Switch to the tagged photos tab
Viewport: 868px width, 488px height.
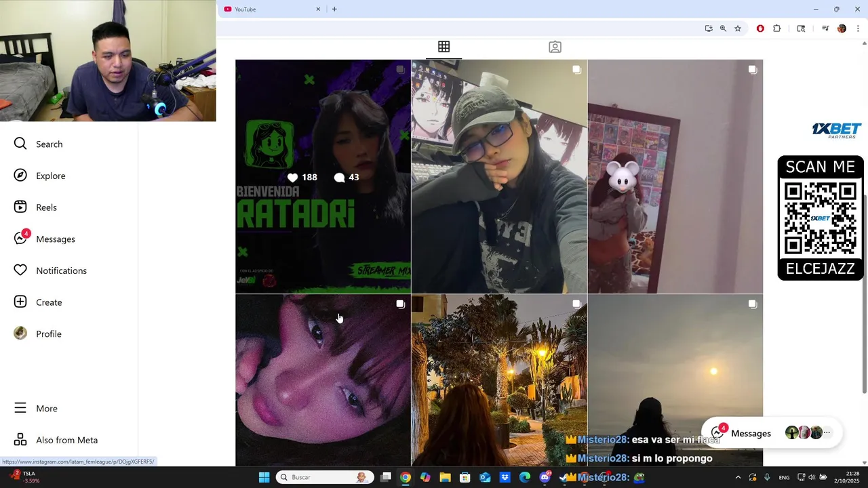click(x=555, y=47)
